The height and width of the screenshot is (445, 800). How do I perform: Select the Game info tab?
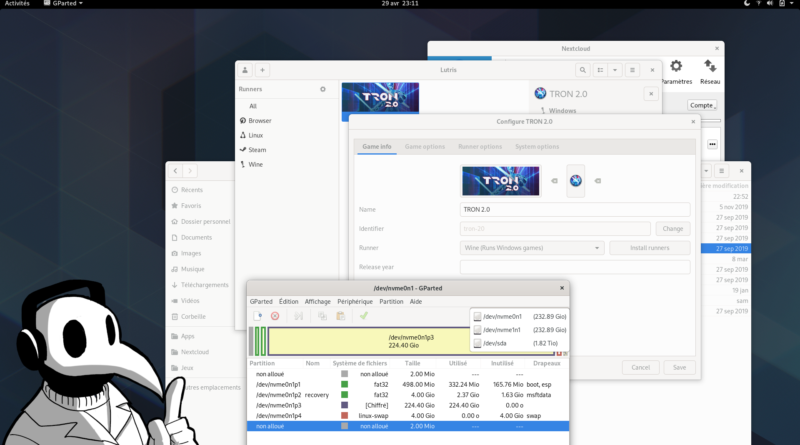[x=377, y=146]
